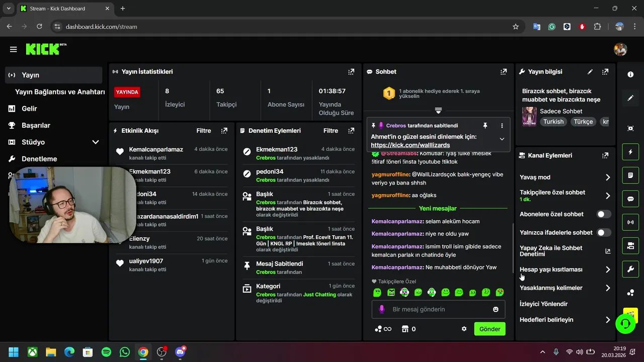
Task: Open Hedefleri belirleyin options arrow
Action: [x=608, y=320]
